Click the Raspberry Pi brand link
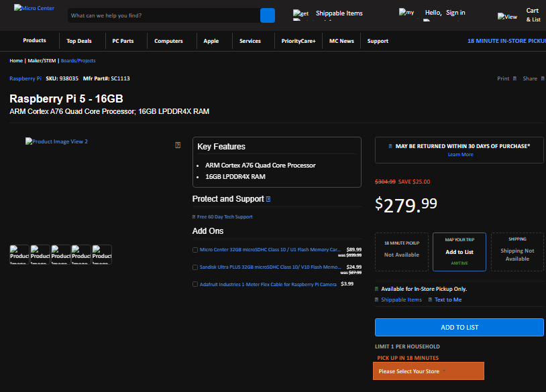This screenshot has width=546, height=392. [25, 78]
